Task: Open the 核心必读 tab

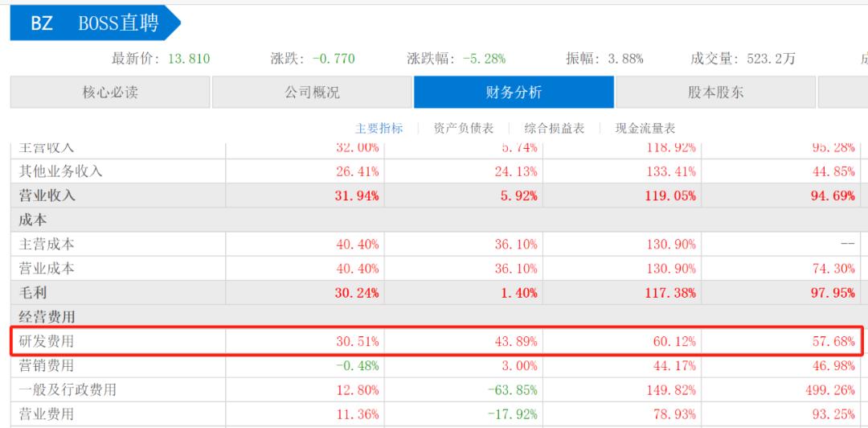Action: click(x=110, y=92)
